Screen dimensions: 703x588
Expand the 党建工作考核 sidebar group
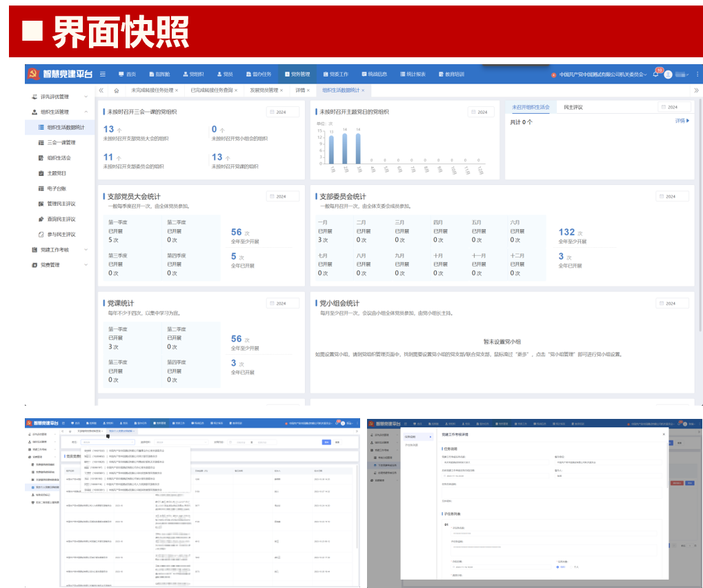[60, 250]
